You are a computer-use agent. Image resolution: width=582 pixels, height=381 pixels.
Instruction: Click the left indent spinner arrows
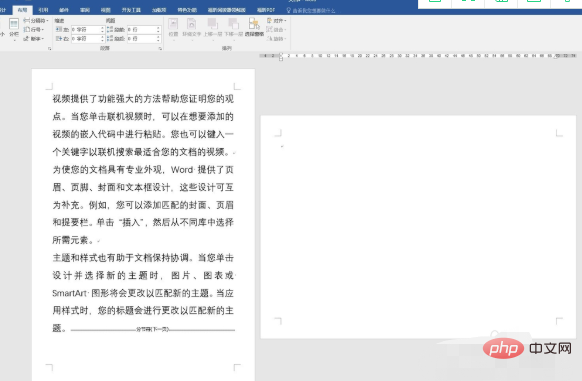(x=102, y=29)
